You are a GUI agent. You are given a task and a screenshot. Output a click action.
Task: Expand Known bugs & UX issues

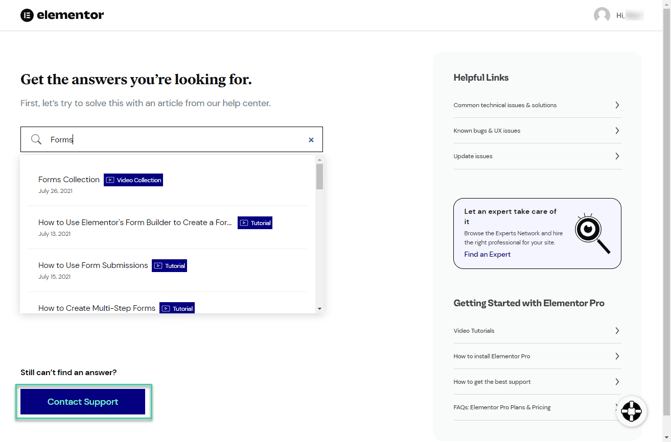pos(617,131)
